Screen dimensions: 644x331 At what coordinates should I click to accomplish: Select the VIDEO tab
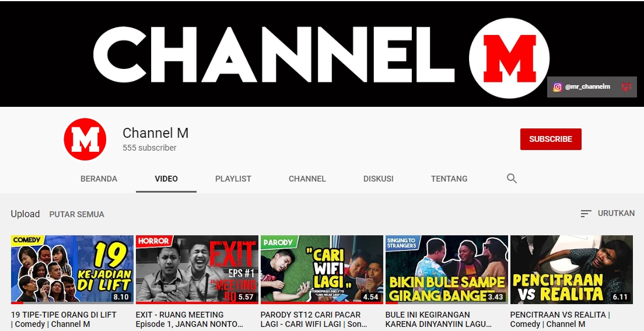coord(166,179)
